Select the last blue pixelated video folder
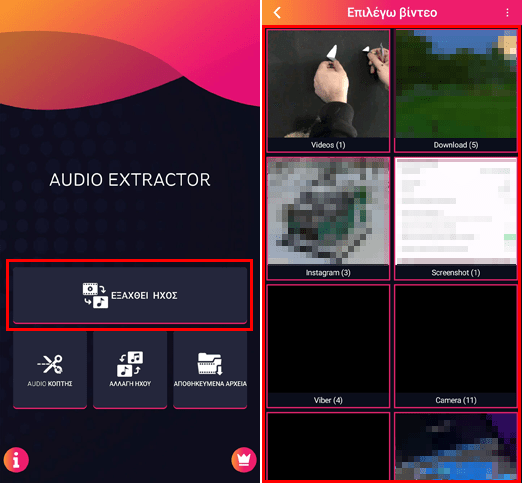Screen dimensions: 522x483 click(x=456, y=447)
